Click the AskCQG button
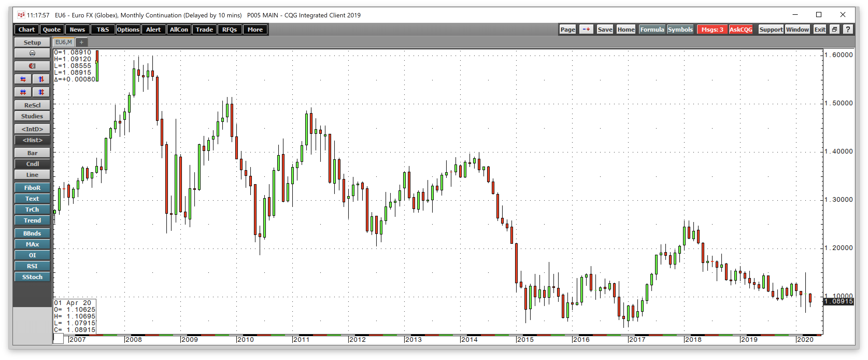This screenshot has height=360, width=868. [x=741, y=29]
